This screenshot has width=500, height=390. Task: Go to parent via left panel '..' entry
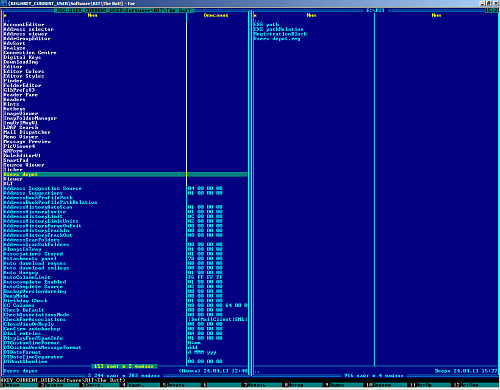(x=7, y=20)
